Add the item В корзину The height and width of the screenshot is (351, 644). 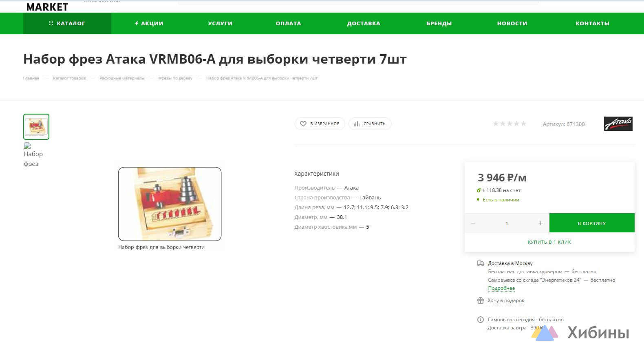pyautogui.click(x=592, y=223)
